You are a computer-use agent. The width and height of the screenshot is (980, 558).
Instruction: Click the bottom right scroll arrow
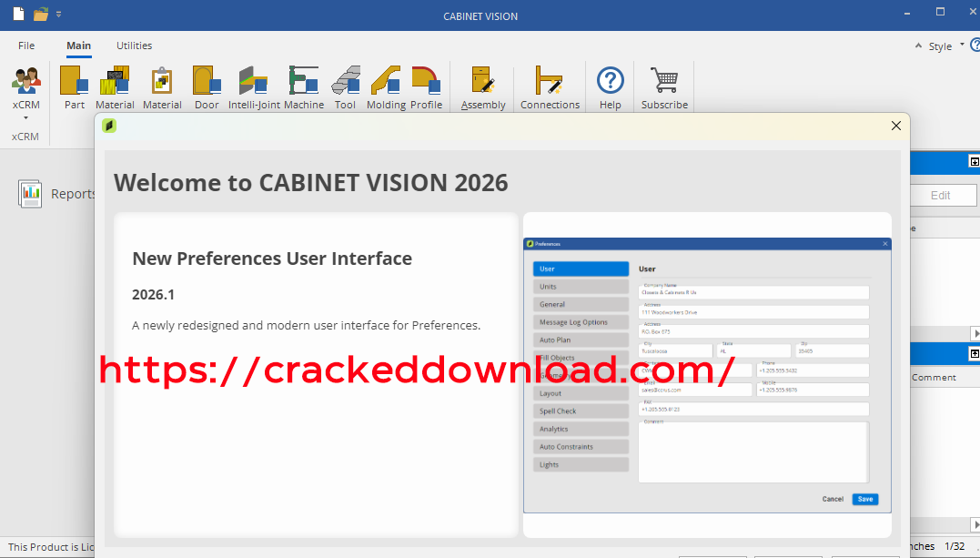click(975, 523)
